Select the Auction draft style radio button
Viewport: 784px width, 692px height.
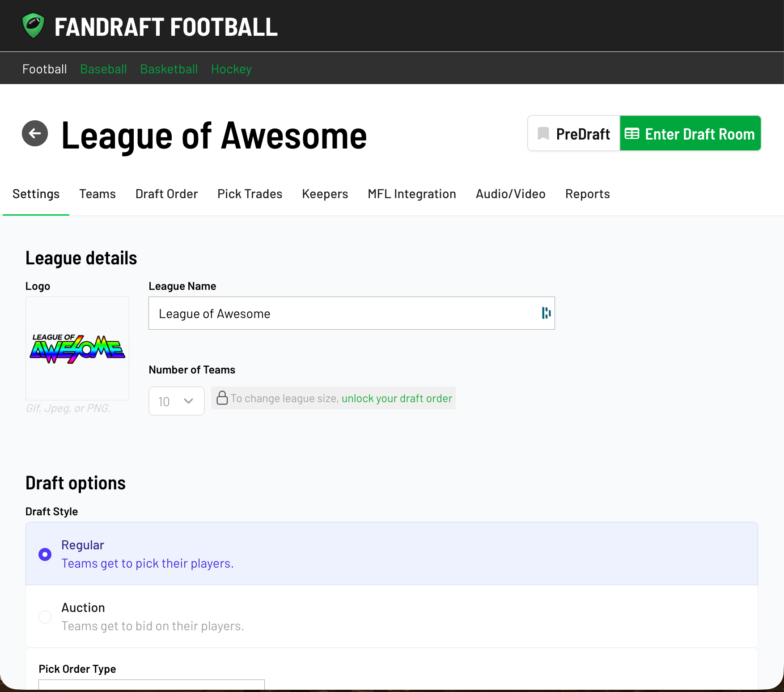point(45,617)
